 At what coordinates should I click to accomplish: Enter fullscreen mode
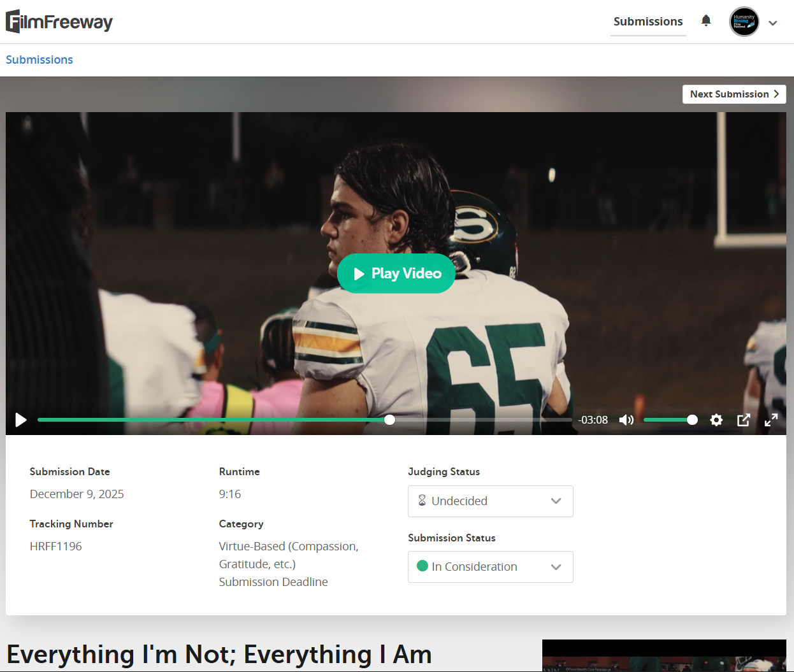point(771,420)
